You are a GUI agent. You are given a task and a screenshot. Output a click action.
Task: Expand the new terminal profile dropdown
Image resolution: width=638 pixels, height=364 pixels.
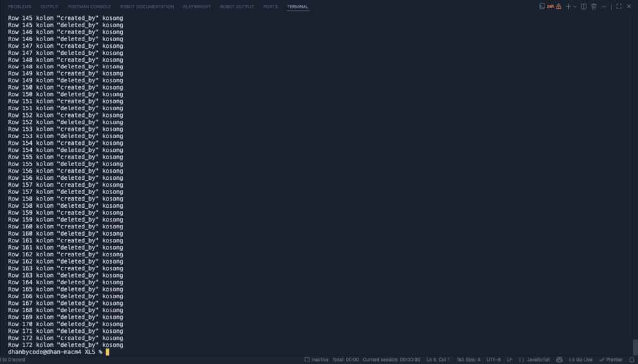(575, 6)
